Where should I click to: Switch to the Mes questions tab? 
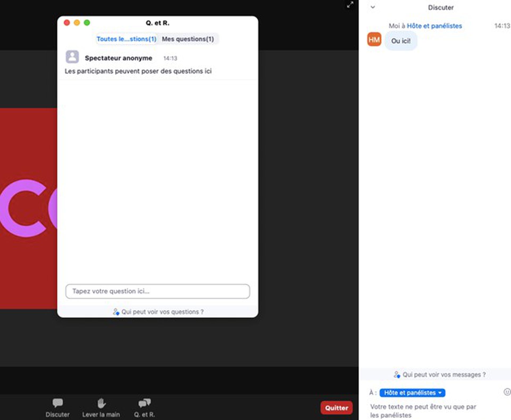pos(188,39)
